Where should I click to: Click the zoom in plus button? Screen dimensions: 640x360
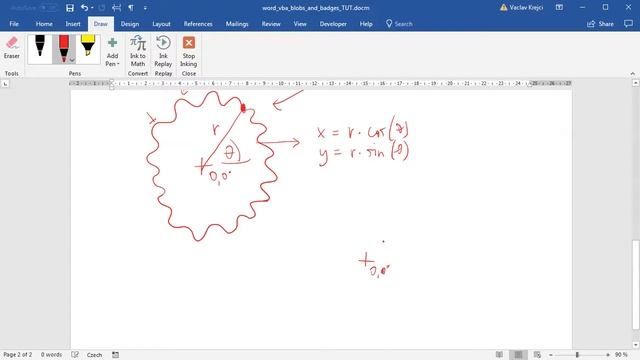pos(608,355)
